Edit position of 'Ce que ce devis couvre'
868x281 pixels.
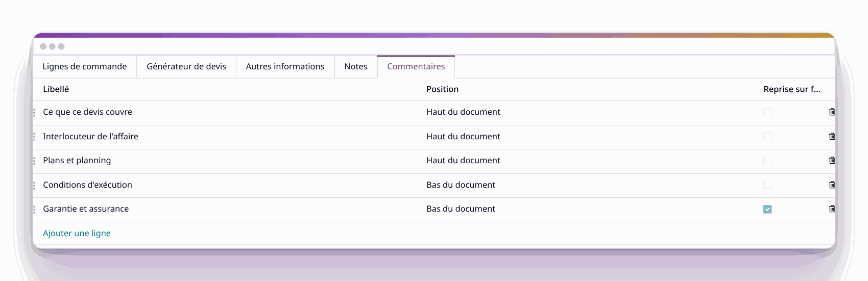tap(464, 112)
